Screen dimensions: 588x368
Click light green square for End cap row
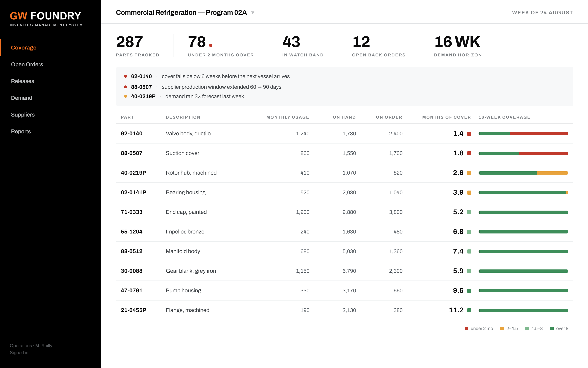[469, 212]
